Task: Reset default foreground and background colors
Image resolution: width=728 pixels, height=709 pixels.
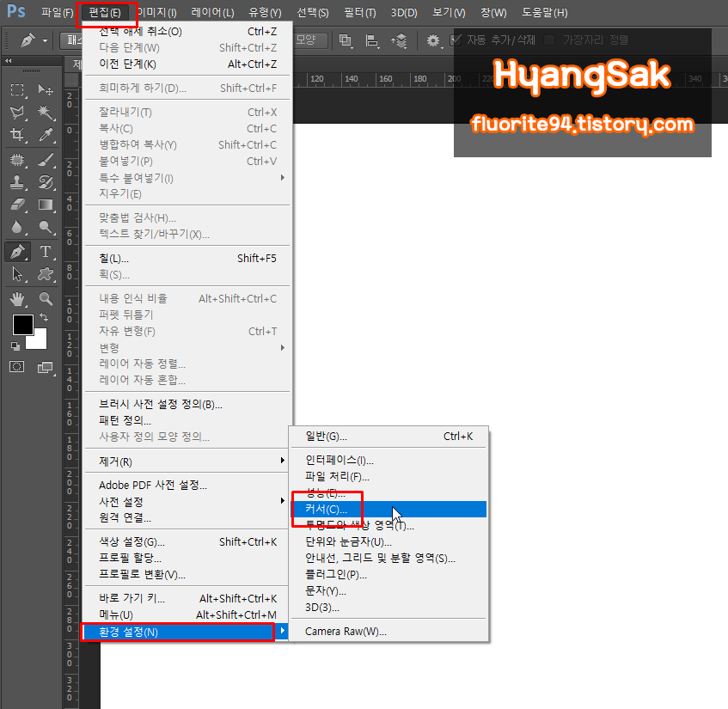Action: 15,346
